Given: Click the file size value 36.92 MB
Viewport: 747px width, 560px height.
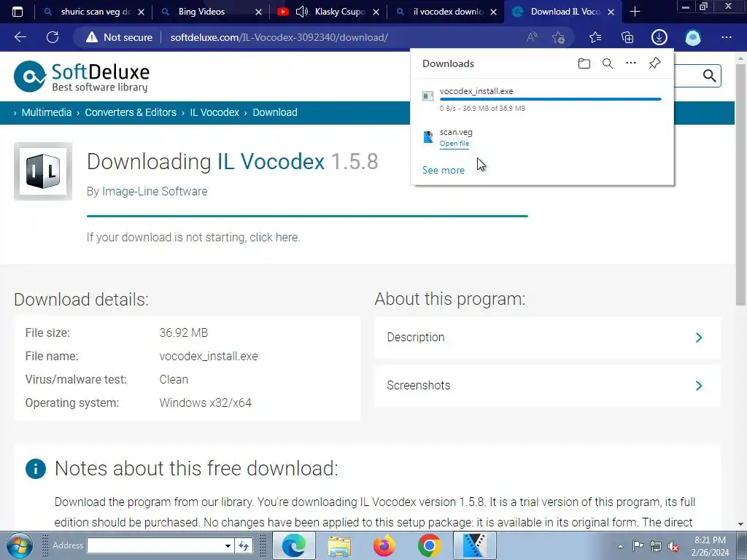Looking at the screenshot, I should 183,332.
